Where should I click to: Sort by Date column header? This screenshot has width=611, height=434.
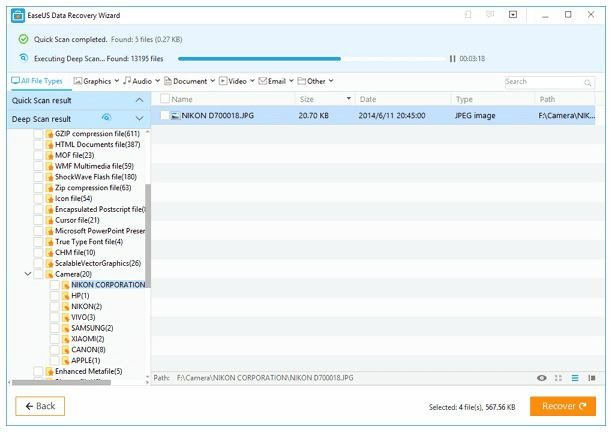point(368,99)
